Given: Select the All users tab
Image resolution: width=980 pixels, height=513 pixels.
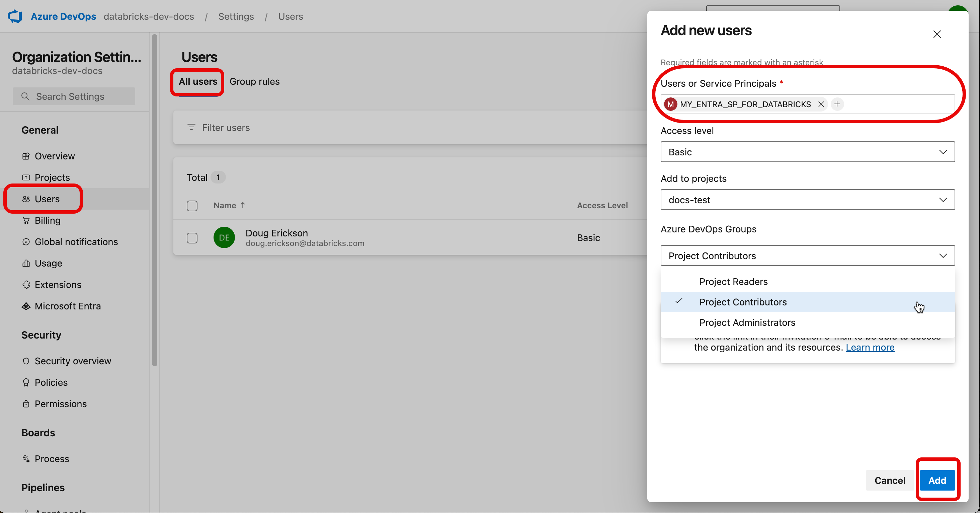Looking at the screenshot, I should 198,81.
